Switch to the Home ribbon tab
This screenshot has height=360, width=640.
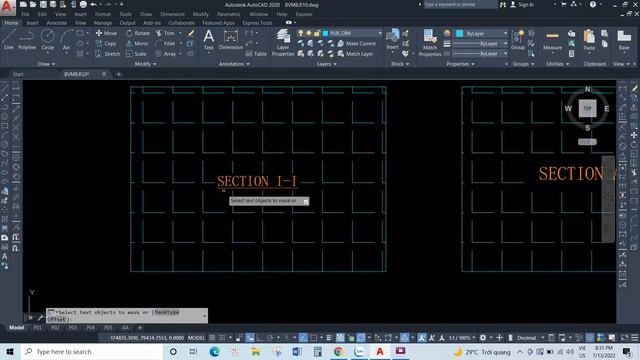(x=11, y=23)
